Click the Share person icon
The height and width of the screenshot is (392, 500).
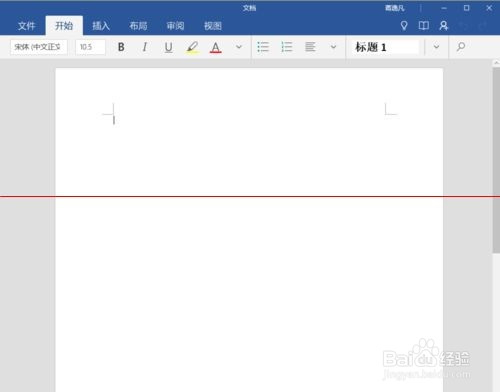point(444,26)
